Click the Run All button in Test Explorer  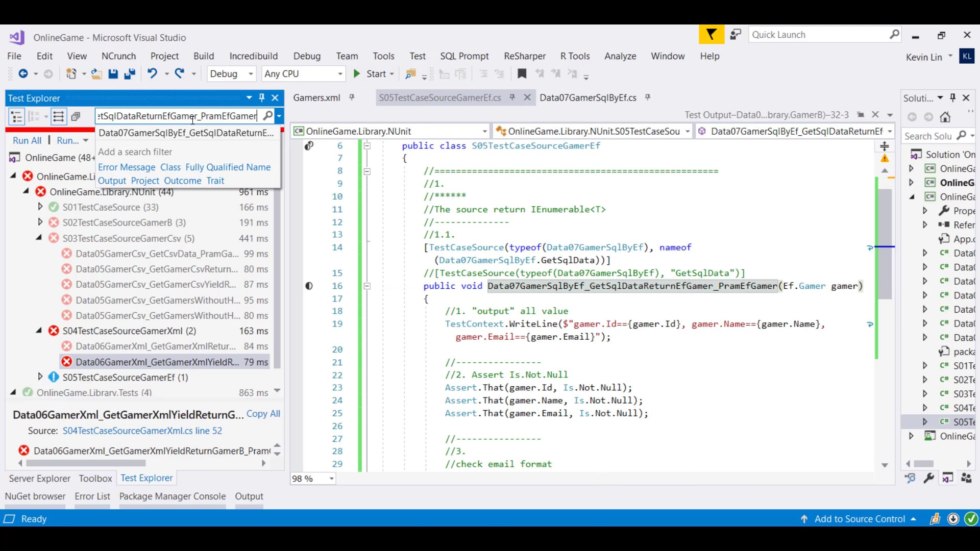tap(27, 140)
